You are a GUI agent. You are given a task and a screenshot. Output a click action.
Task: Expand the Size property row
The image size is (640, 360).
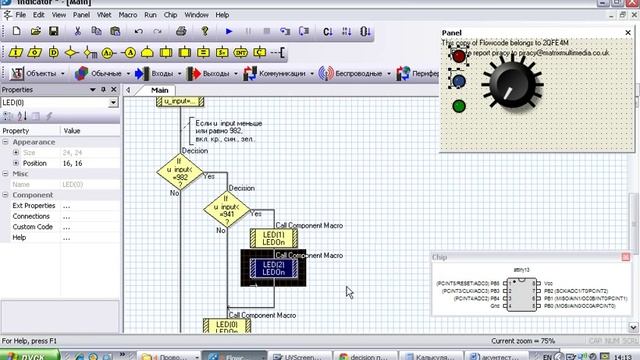[x=16, y=153]
